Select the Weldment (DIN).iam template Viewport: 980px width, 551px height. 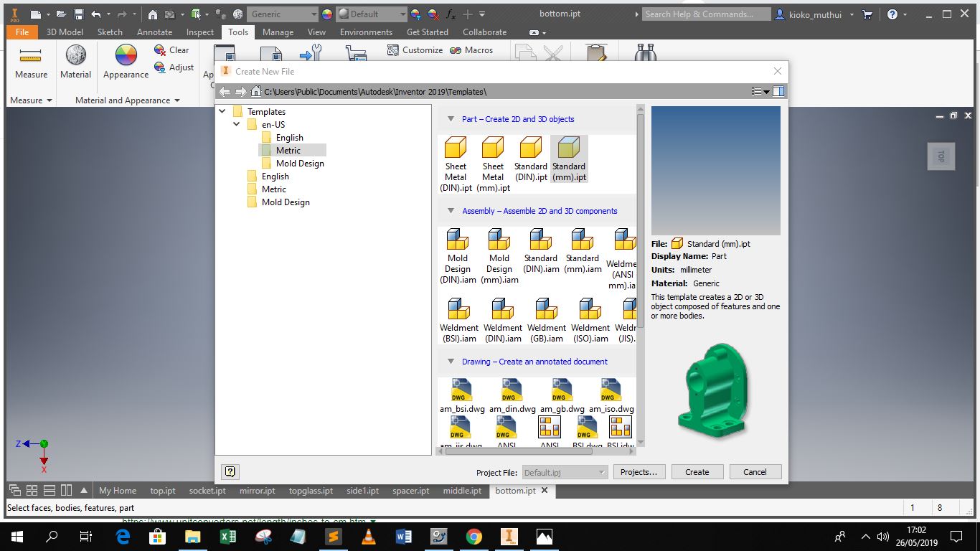pyautogui.click(x=503, y=321)
